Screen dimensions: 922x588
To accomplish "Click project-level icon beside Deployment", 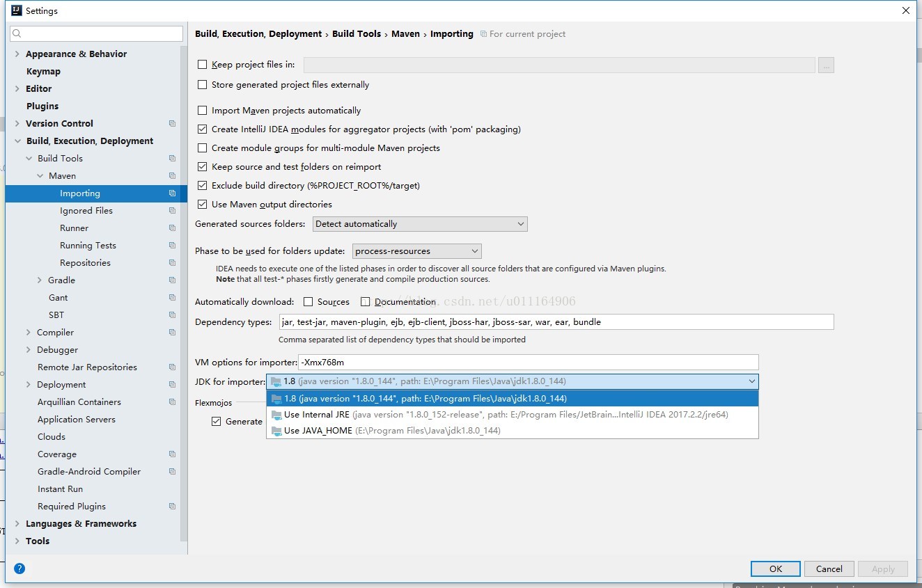I will click(172, 385).
